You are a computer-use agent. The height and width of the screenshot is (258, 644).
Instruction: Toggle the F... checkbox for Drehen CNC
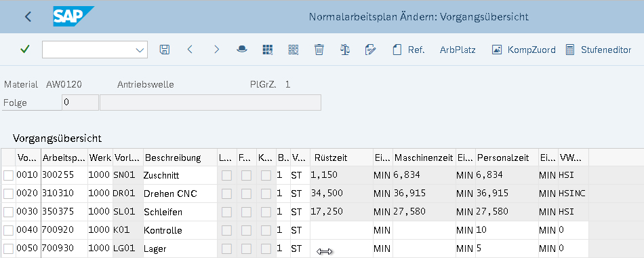click(x=247, y=193)
